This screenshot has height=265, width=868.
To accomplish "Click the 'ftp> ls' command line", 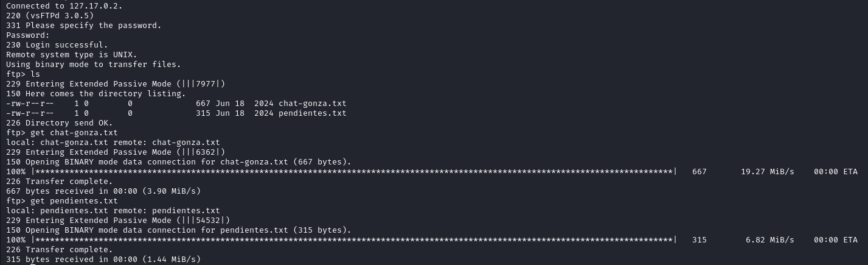I will point(23,74).
